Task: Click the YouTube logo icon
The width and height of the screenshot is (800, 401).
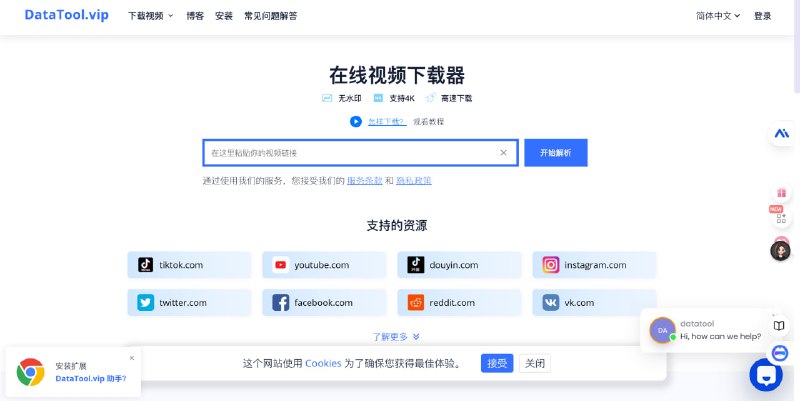Action: (x=281, y=265)
